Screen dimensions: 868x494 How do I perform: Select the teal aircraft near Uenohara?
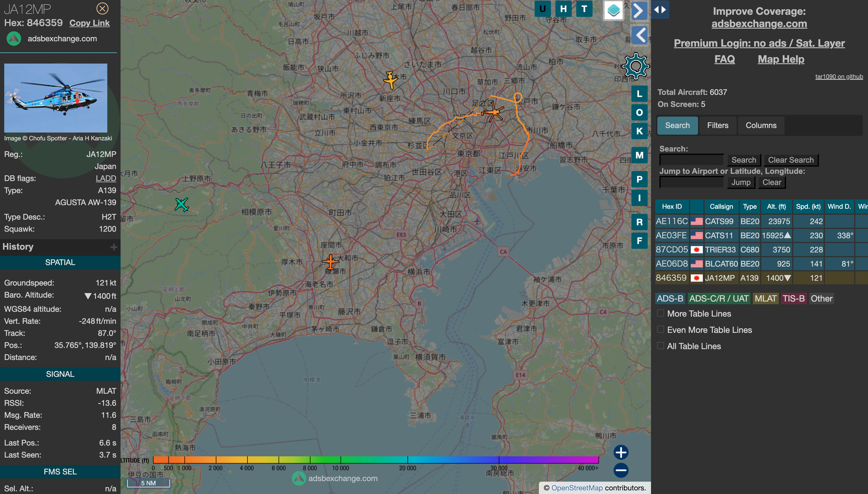(x=182, y=205)
